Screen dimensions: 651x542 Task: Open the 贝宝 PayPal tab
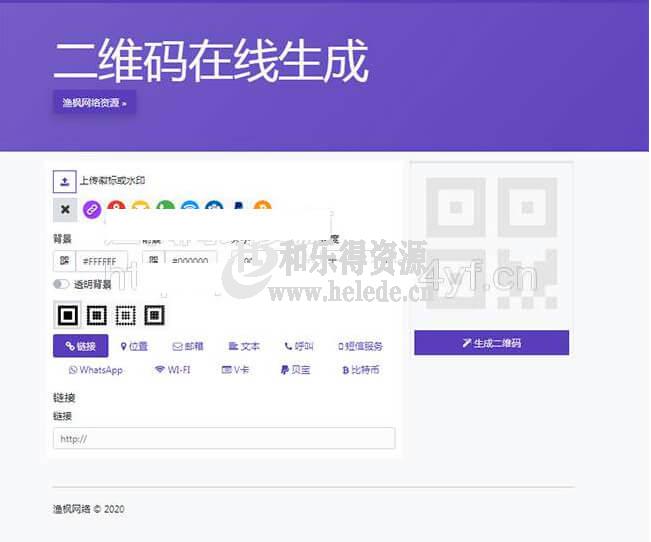(x=296, y=370)
